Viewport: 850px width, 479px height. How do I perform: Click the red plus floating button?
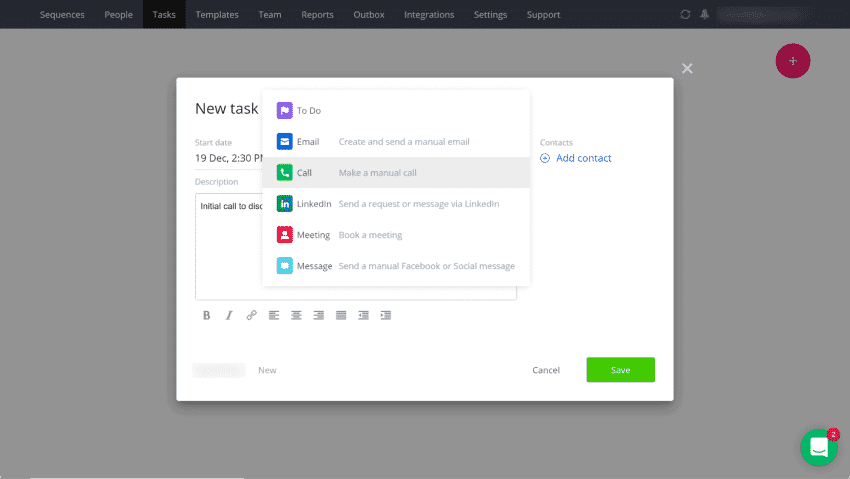click(793, 61)
